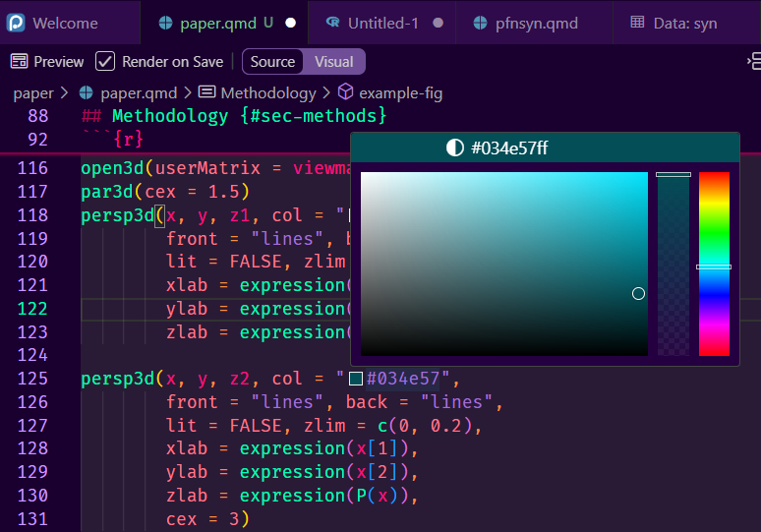Expand the example-fig breadcrumb item
The height and width of the screenshot is (532, 761).
(400, 93)
